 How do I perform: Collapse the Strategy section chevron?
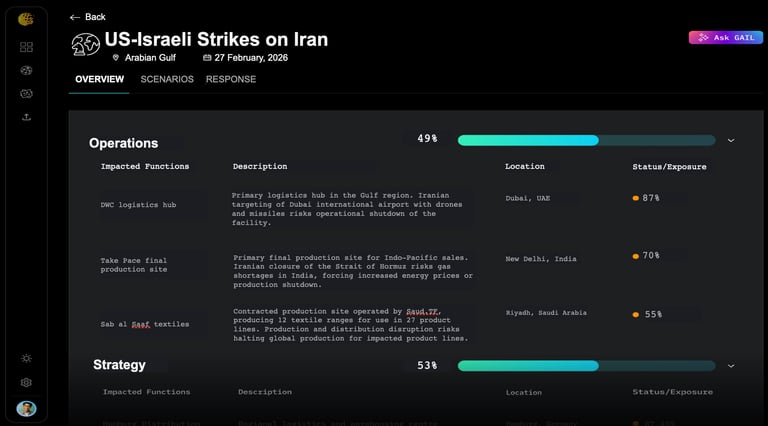pyautogui.click(x=731, y=366)
